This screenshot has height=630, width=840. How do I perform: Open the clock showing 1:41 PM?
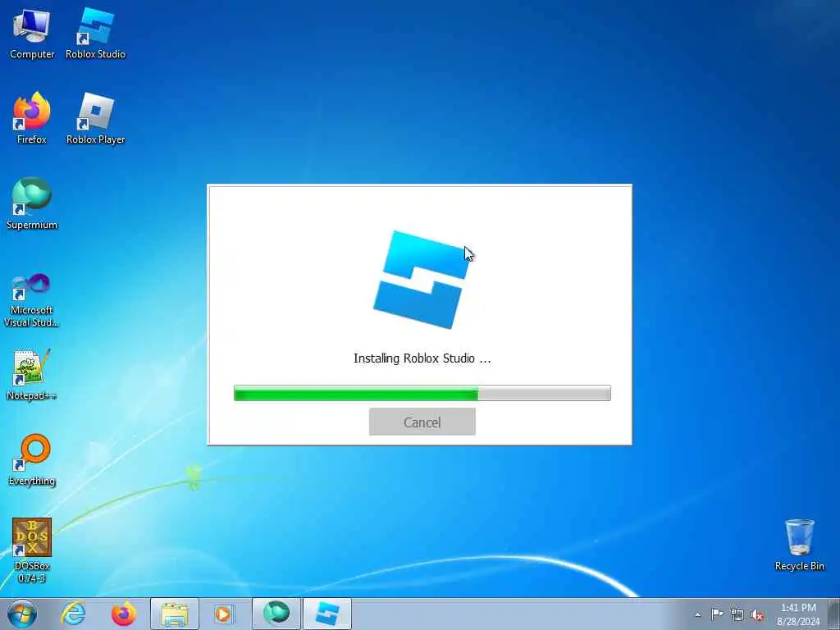tap(798, 614)
